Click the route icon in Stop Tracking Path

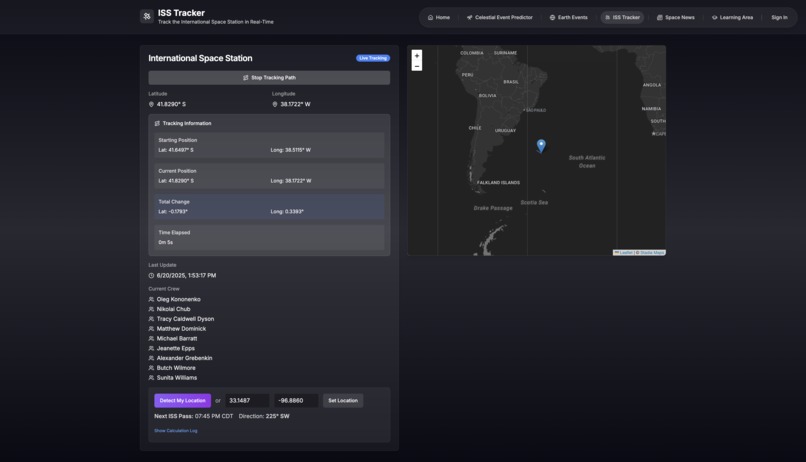pyautogui.click(x=246, y=78)
